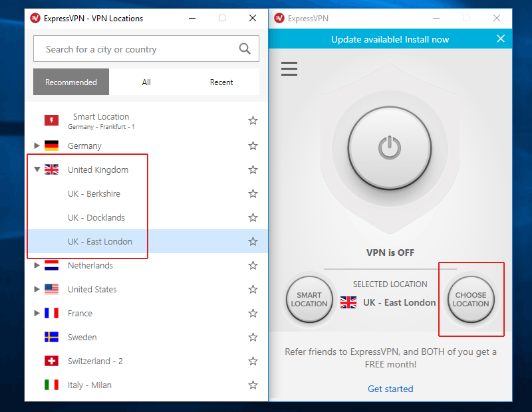Dismiss the update banner with X
This screenshot has width=532, height=412.
pyautogui.click(x=501, y=39)
